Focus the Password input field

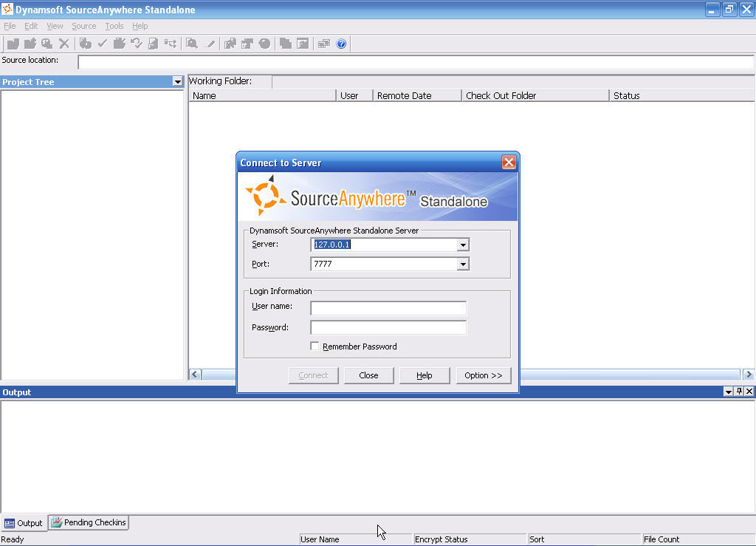pyautogui.click(x=388, y=327)
